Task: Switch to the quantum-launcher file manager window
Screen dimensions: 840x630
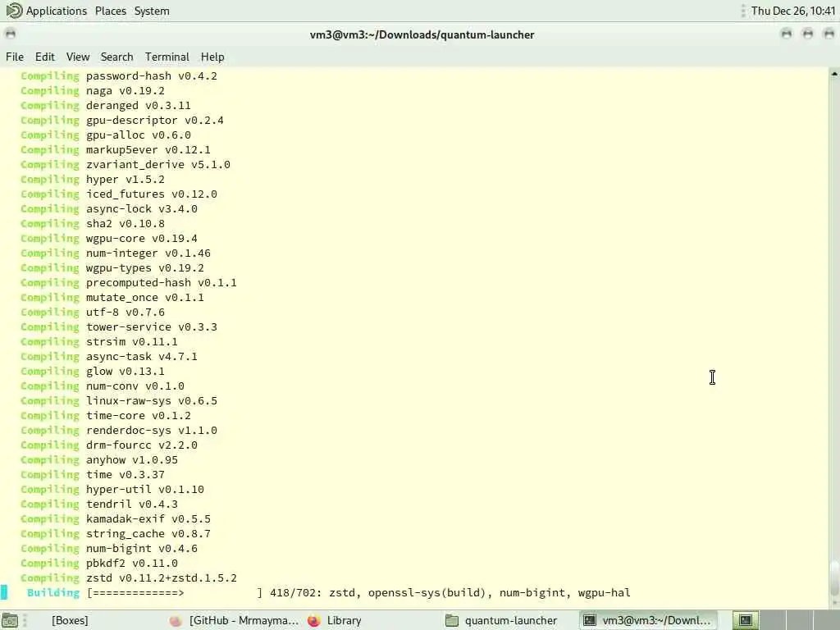Action: point(503,620)
